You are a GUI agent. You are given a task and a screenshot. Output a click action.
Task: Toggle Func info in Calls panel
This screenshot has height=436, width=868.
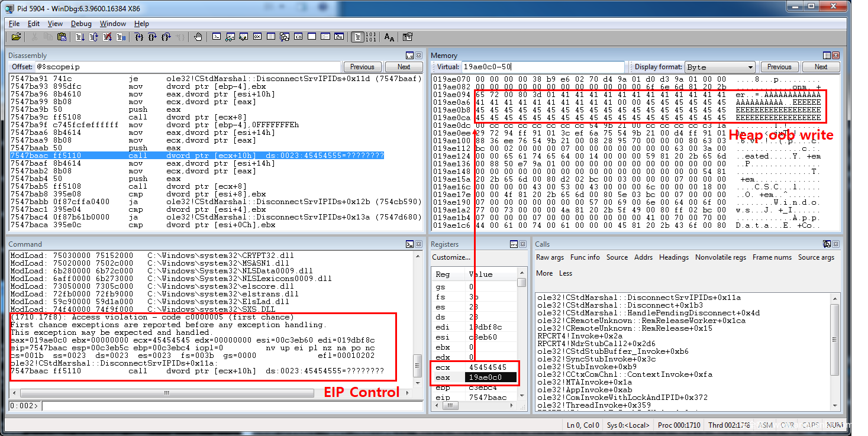pyautogui.click(x=585, y=257)
